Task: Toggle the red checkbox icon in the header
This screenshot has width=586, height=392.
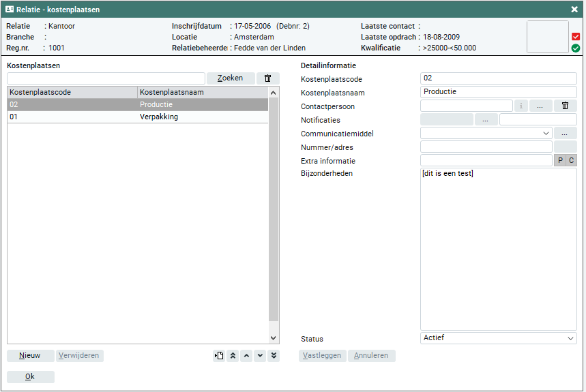Action: [x=576, y=36]
